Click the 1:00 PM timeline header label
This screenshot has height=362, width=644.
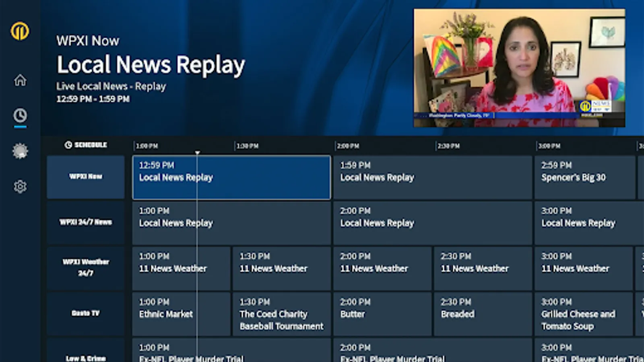(x=147, y=146)
